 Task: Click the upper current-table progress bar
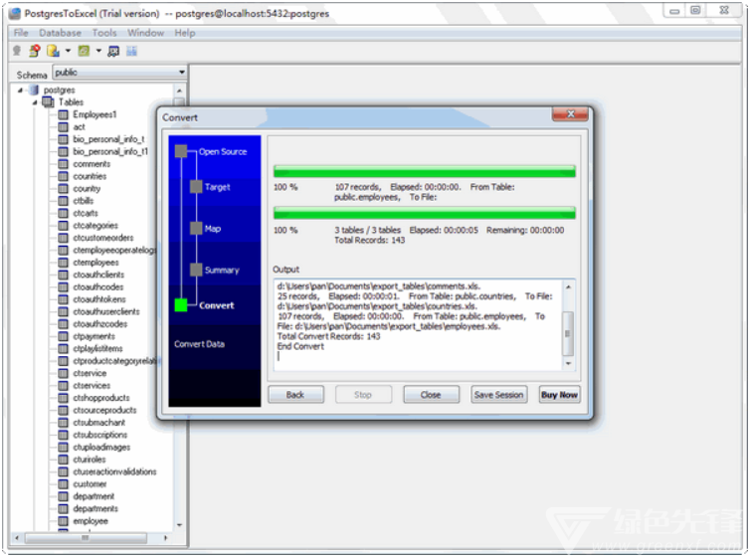[425, 171]
